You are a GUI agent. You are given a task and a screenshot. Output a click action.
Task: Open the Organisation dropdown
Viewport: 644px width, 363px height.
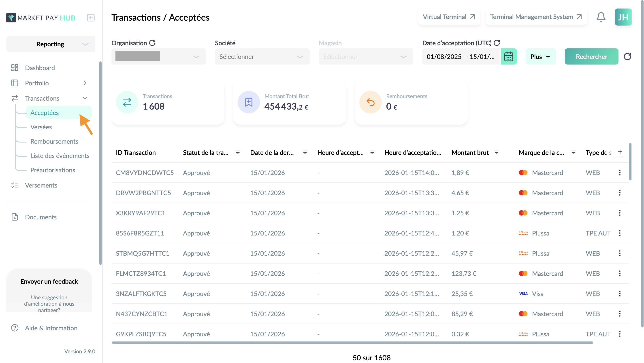pos(159,56)
